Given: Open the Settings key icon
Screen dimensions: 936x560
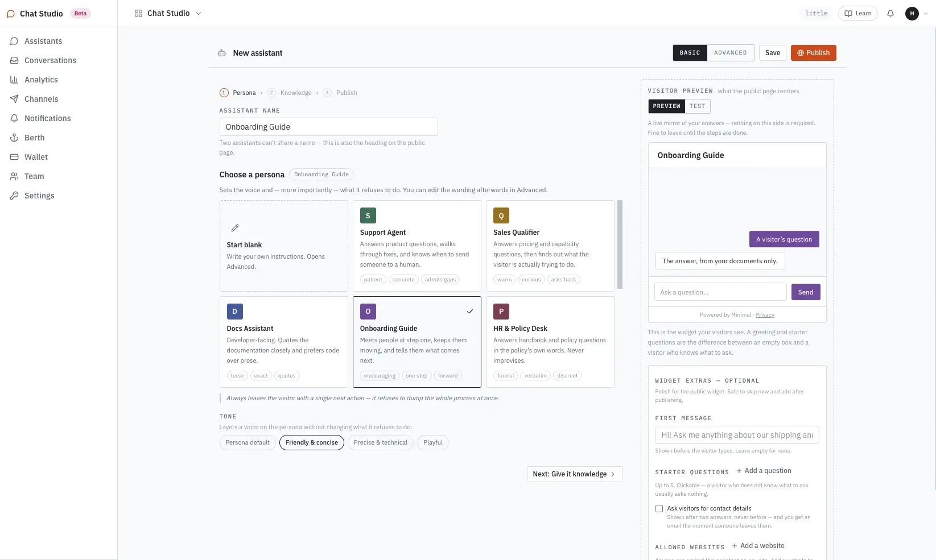Looking at the screenshot, I should (x=14, y=196).
